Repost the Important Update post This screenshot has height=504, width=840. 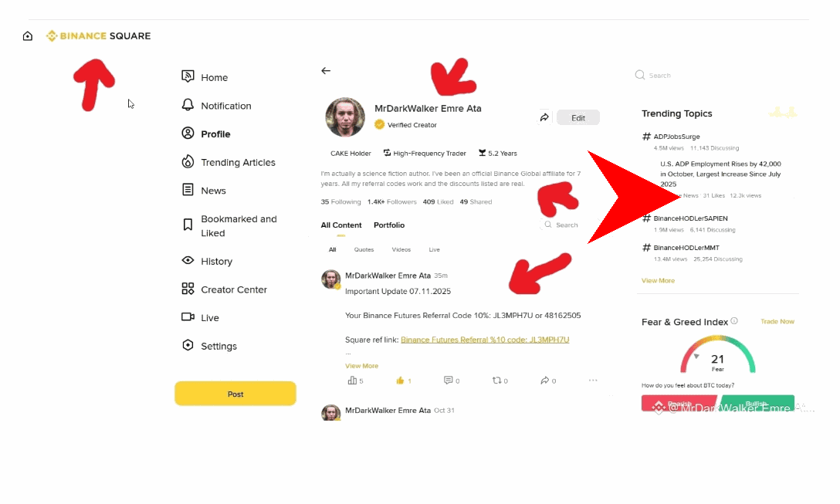coord(496,381)
